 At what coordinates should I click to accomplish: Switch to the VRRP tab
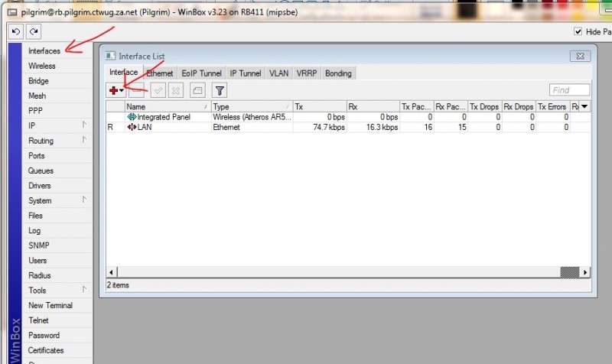coord(307,73)
